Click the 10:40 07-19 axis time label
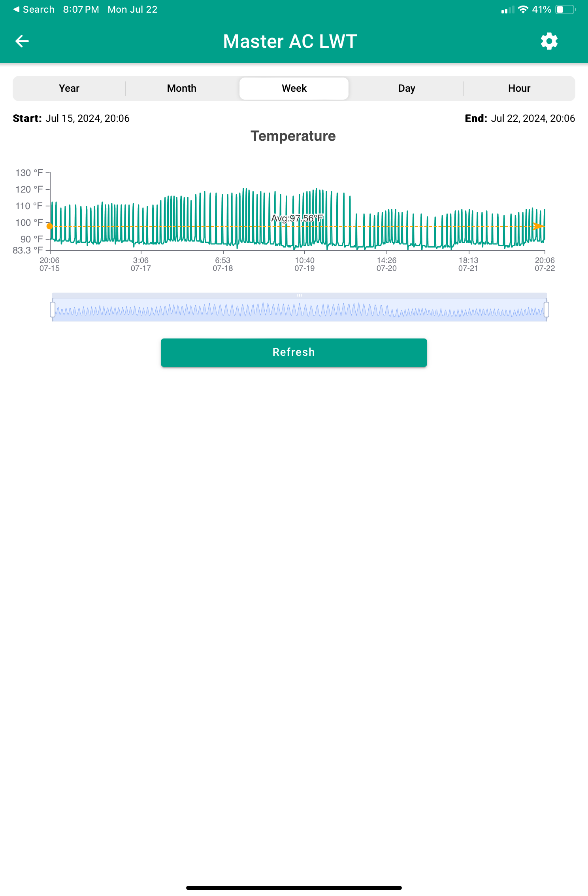 [305, 264]
